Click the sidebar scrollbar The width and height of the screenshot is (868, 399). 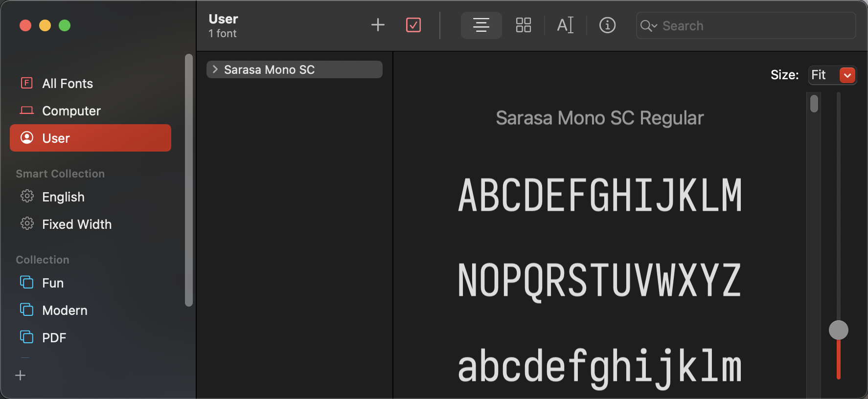(x=189, y=180)
